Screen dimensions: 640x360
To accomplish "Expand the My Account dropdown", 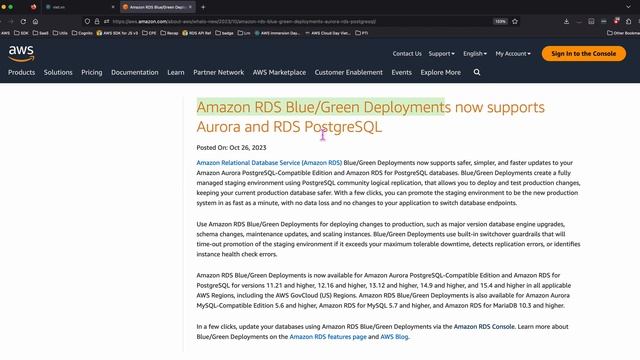I will 513,53.
